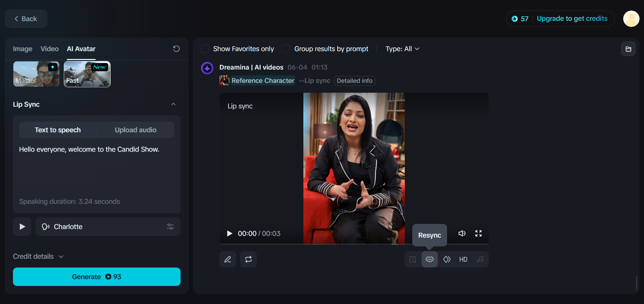Open the Charlotte voice selector

point(108,227)
